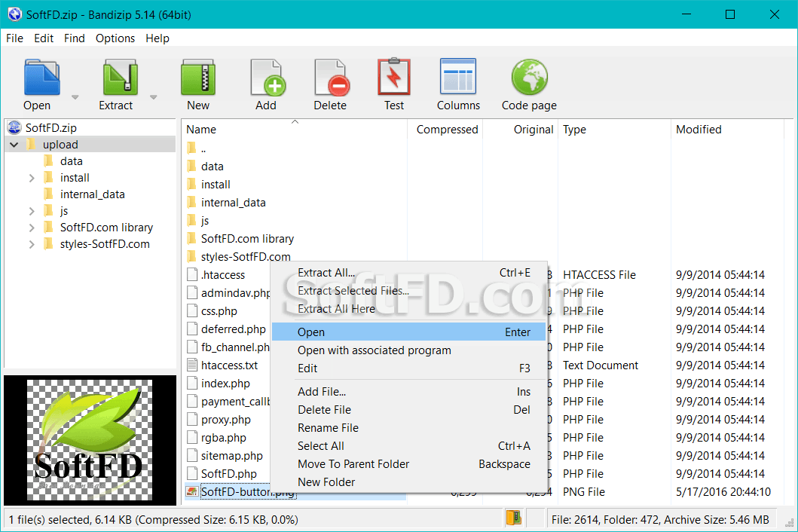This screenshot has width=798, height=532.
Task: Select Open in the context menu
Action: 408,332
